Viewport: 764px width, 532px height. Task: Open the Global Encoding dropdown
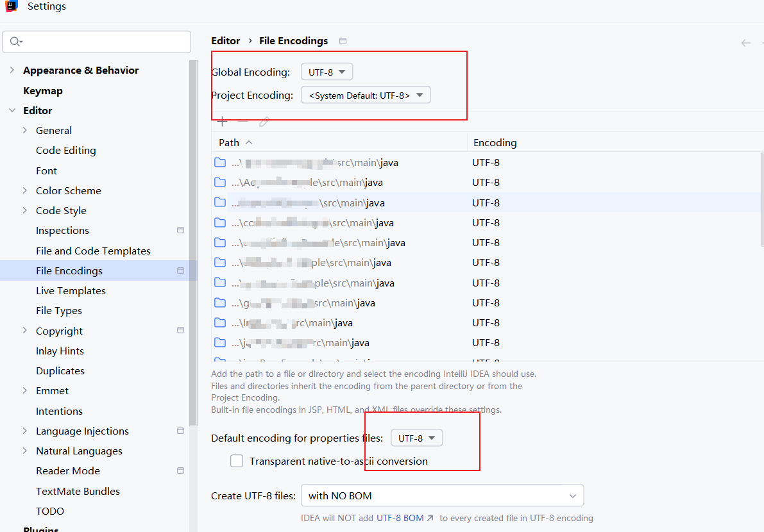point(327,72)
